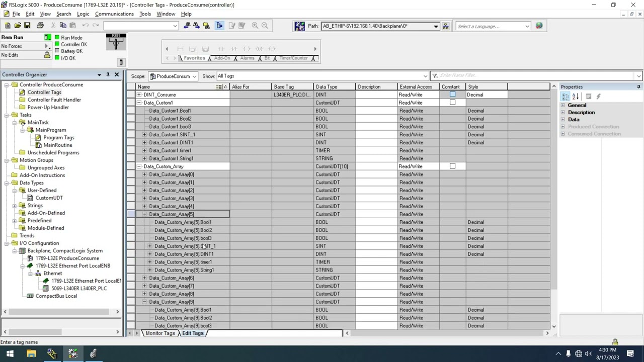Open the Path dropdown
This screenshot has width=644, height=362.
coord(436,26)
